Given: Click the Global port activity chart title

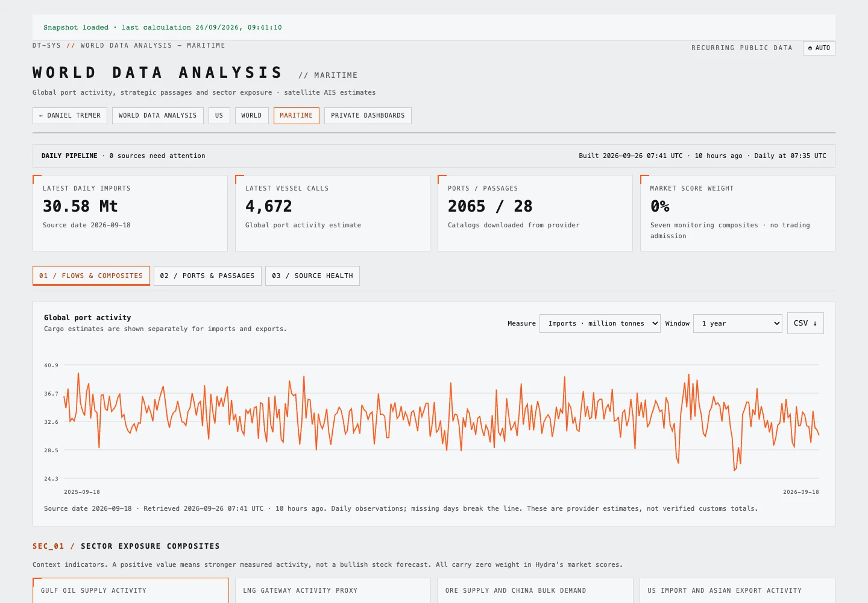Looking at the screenshot, I should (x=87, y=318).
